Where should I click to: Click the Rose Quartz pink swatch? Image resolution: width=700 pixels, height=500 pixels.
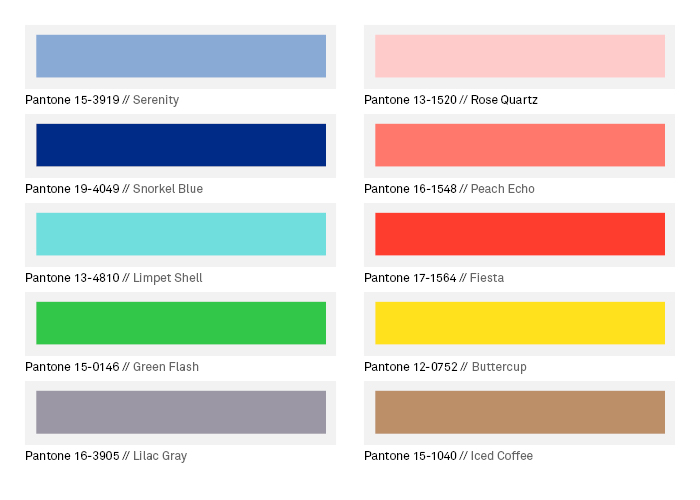520,56
